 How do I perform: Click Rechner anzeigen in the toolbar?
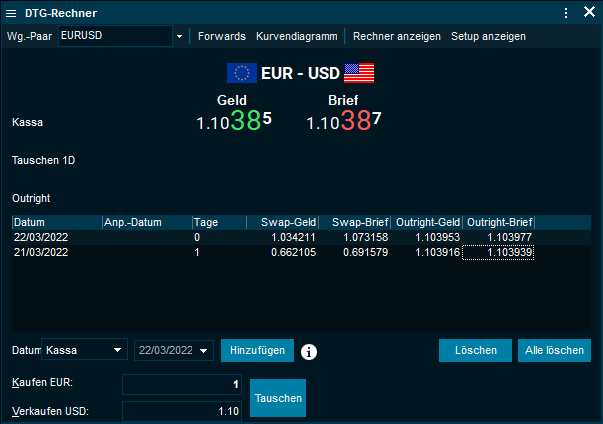[397, 36]
